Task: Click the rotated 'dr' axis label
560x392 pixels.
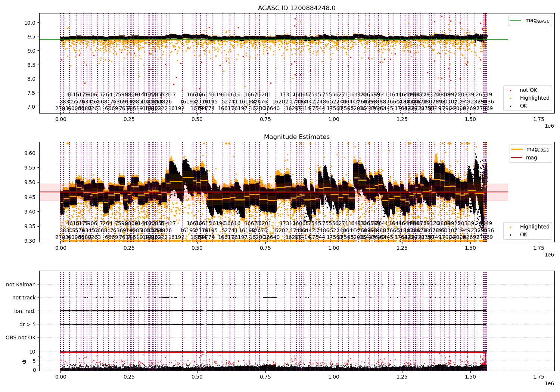Action: coord(24,361)
